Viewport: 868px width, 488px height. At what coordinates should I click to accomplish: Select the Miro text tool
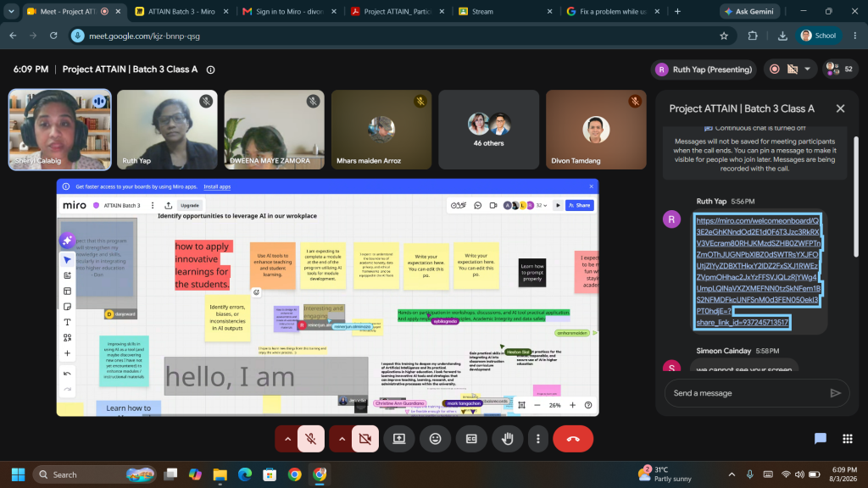pyautogui.click(x=68, y=322)
